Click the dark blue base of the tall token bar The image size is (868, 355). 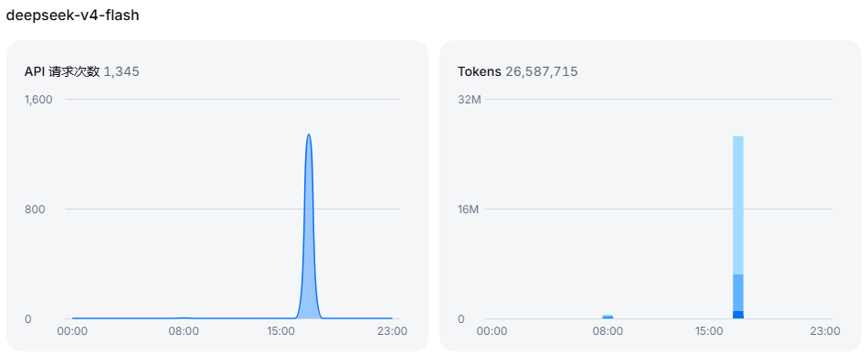pos(738,315)
